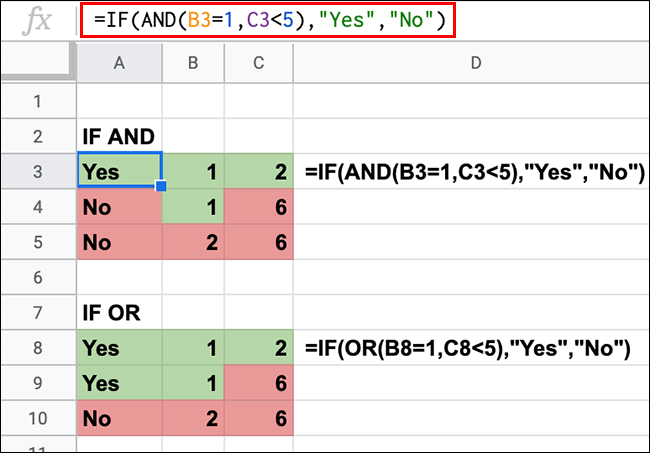Image resolution: width=650 pixels, height=453 pixels.
Task: Click inside the formula bar input
Action: 270,20
